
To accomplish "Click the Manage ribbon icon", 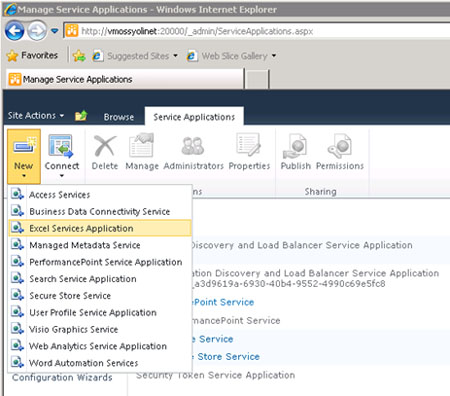I will (x=142, y=145).
